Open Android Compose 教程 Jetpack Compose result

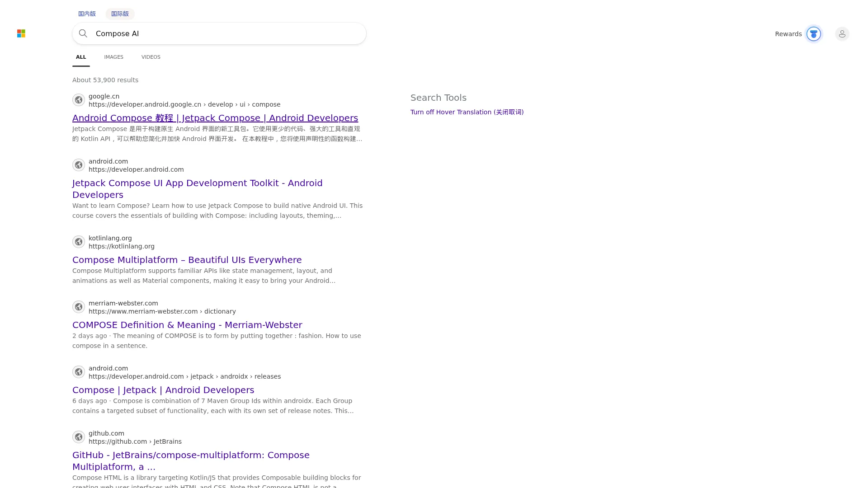coord(215,118)
